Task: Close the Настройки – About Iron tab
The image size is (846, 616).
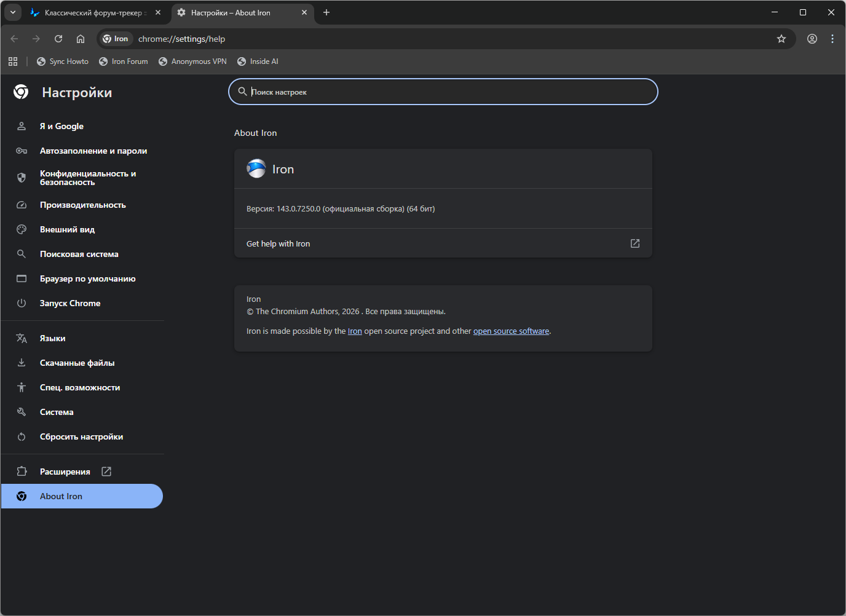Action: coord(304,12)
